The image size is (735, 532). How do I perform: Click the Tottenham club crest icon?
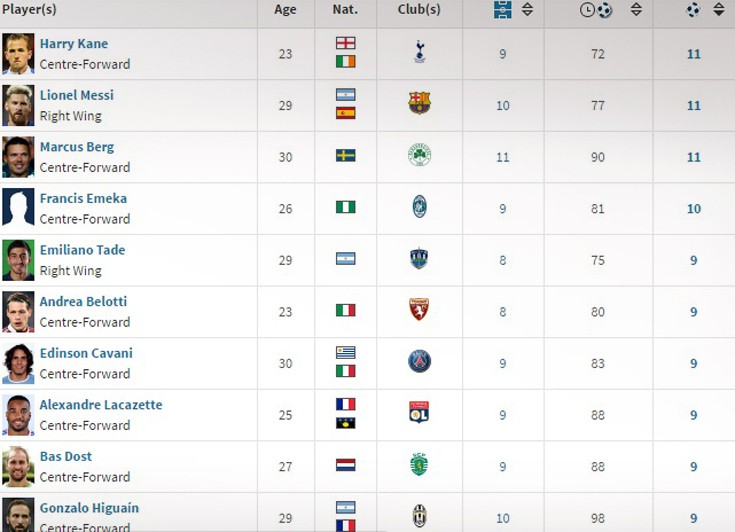click(420, 52)
